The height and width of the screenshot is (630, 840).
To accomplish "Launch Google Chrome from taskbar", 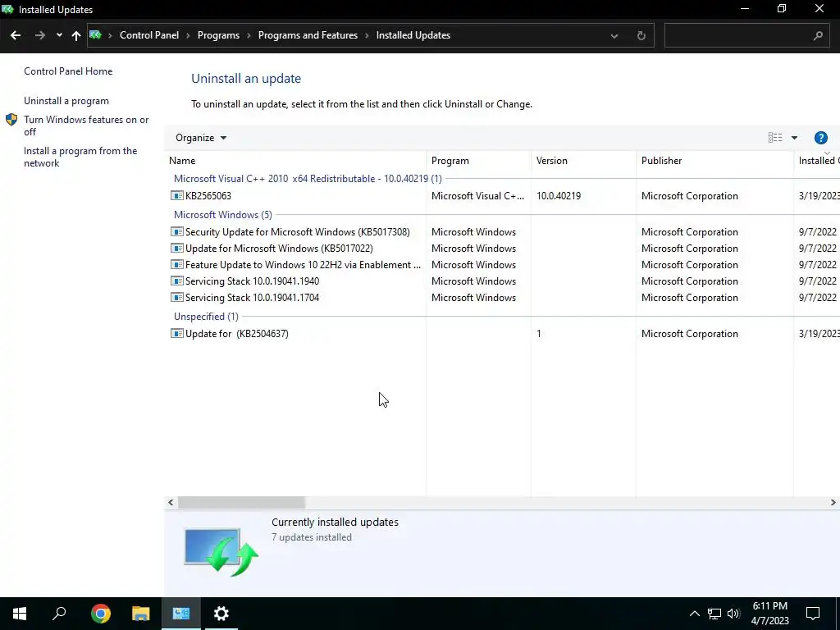I will tap(100, 614).
